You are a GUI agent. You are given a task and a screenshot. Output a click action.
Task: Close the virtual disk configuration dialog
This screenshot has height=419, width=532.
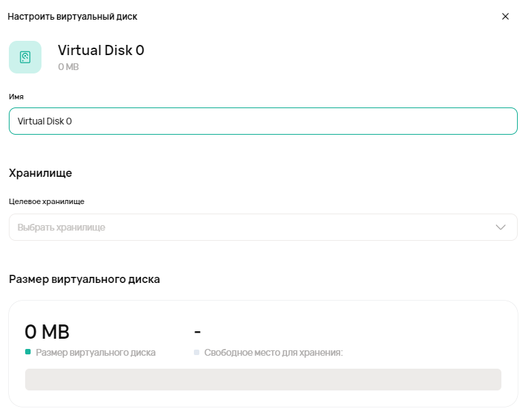coord(505,16)
